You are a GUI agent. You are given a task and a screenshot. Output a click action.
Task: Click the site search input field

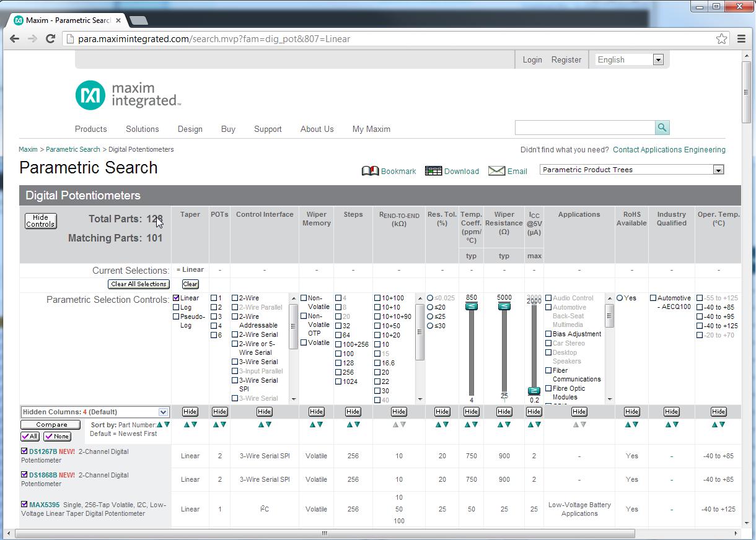[x=584, y=128]
